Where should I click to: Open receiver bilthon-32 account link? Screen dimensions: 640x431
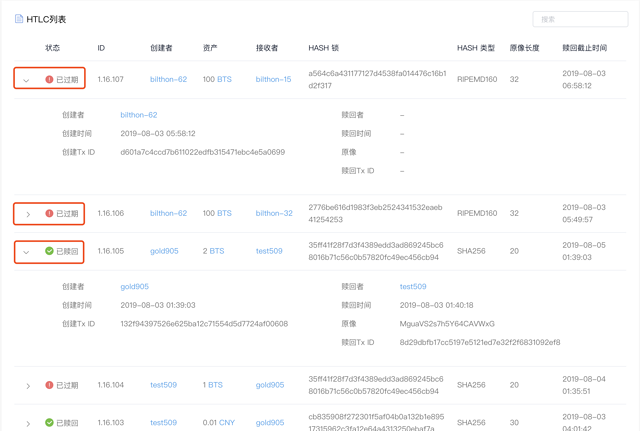point(274,213)
